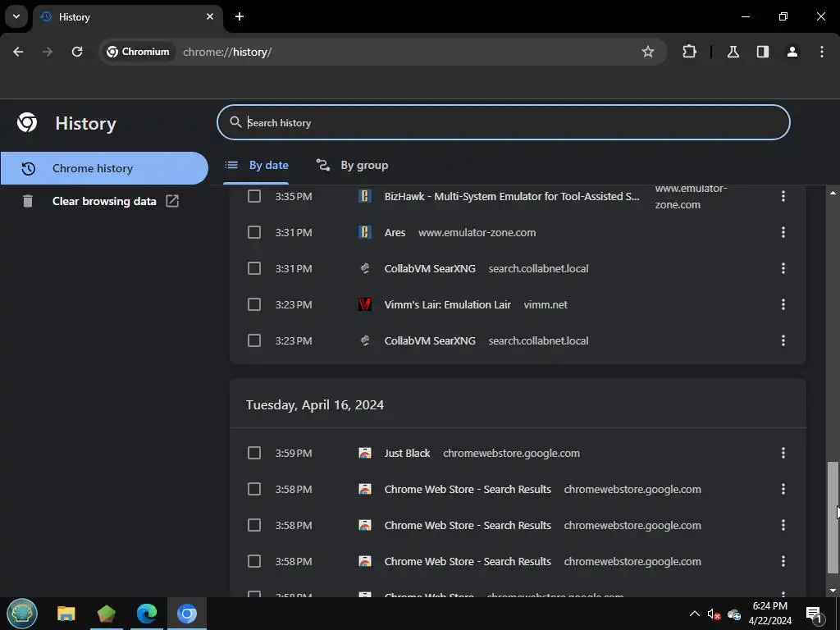Open the tab search dropdown arrow
The image size is (840, 630).
point(16,16)
